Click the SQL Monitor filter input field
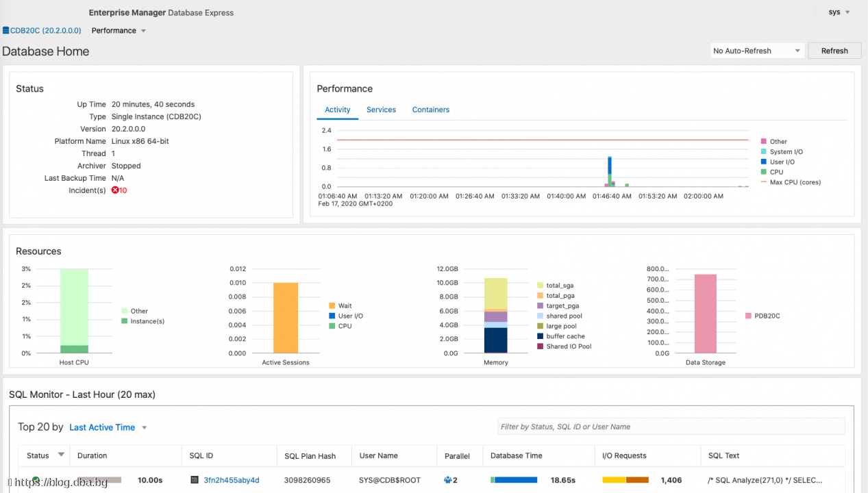 [671, 427]
